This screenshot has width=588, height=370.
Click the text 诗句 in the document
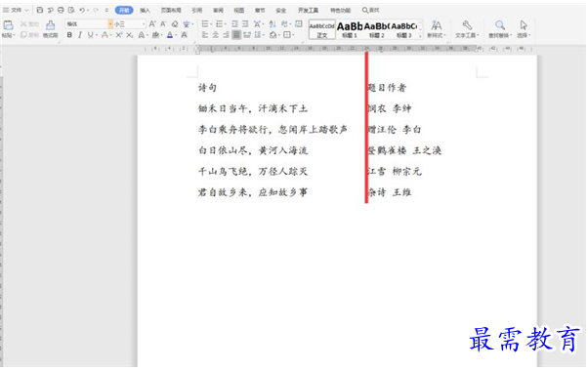pyautogui.click(x=207, y=88)
